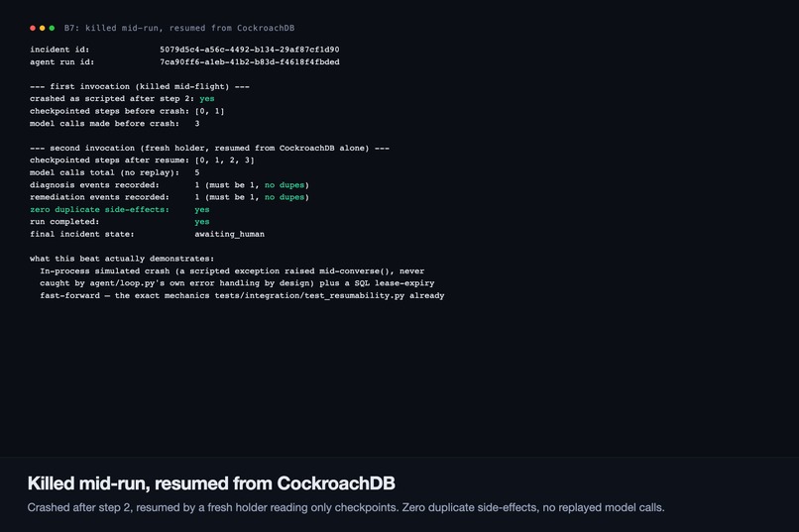
Task: Click the 'In-process simulated crash' description line
Action: (232, 270)
